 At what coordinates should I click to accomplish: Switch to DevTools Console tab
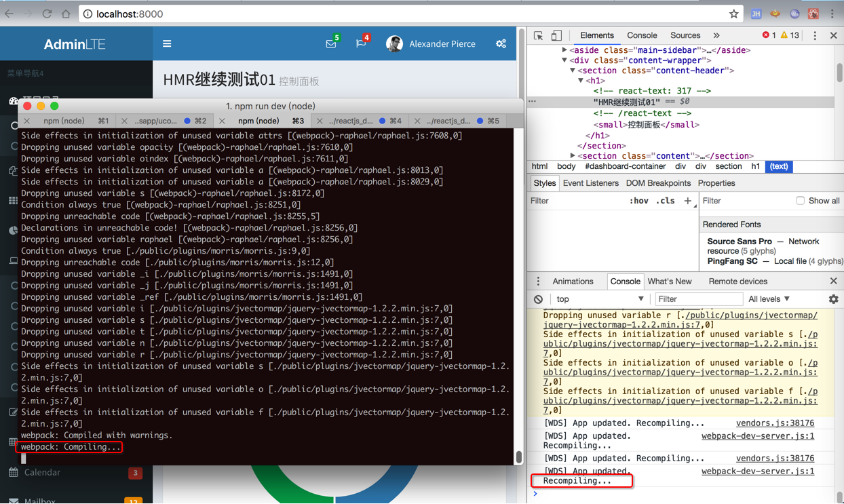point(642,35)
